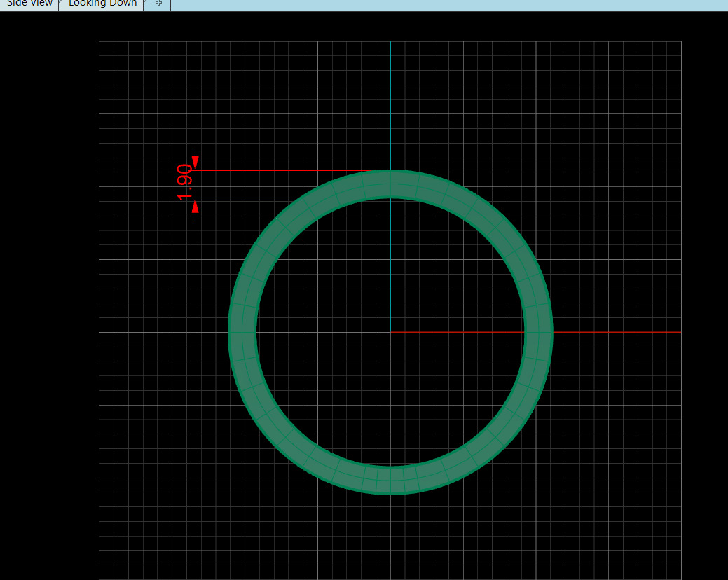The width and height of the screenshot is (728, 580).
Task: Switch to the Looking Down tab
Action: point(102,4)
